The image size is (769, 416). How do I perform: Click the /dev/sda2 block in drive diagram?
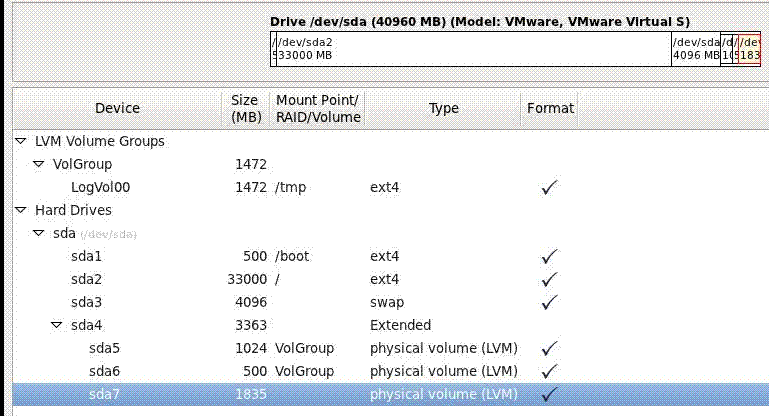(x=470, y=49)
